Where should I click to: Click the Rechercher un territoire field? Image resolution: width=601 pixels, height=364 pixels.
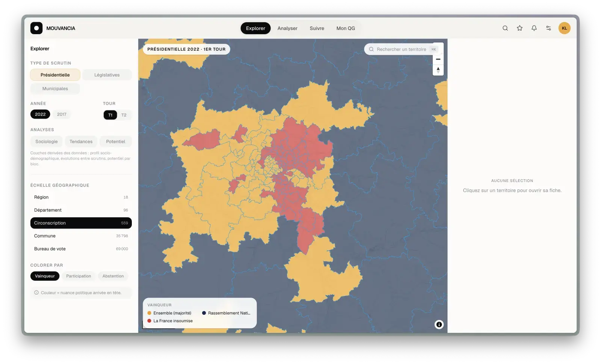click(401, 49)
